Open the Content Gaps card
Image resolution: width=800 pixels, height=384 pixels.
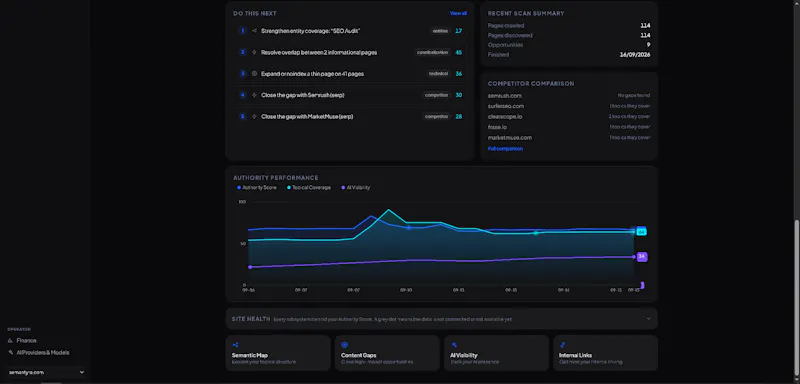[x=387, y=353]
